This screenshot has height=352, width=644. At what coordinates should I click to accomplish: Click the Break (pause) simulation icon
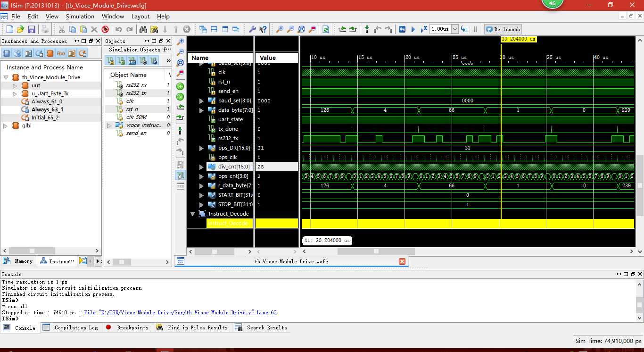click(x=475, y=29)
